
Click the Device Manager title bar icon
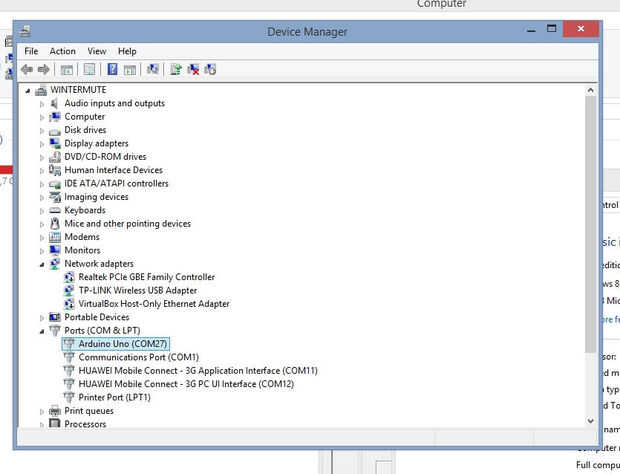(25, 31)
